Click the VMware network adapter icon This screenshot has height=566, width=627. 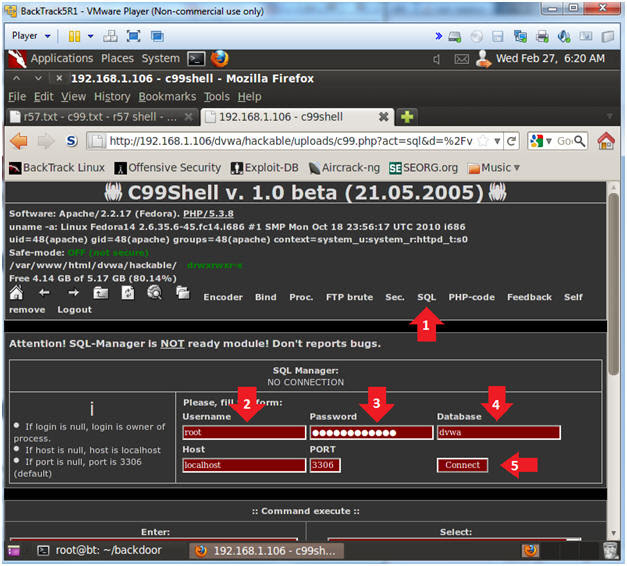[520, 36]
